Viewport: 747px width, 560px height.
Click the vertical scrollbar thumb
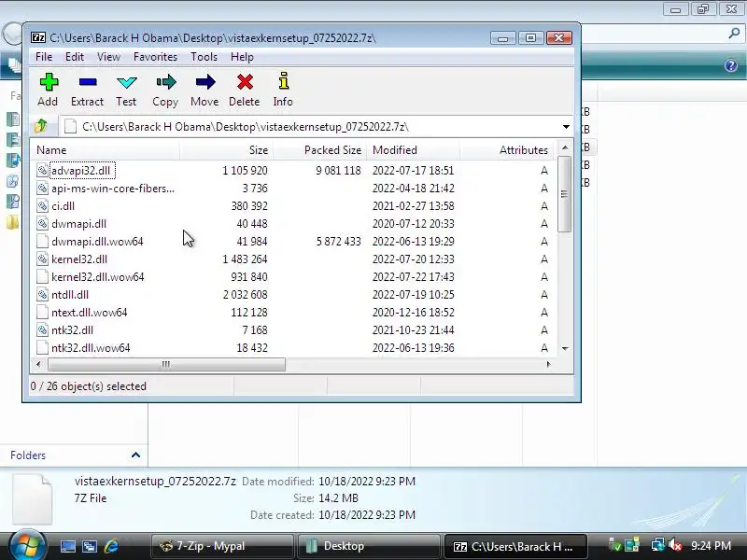(x=565, y=194)
